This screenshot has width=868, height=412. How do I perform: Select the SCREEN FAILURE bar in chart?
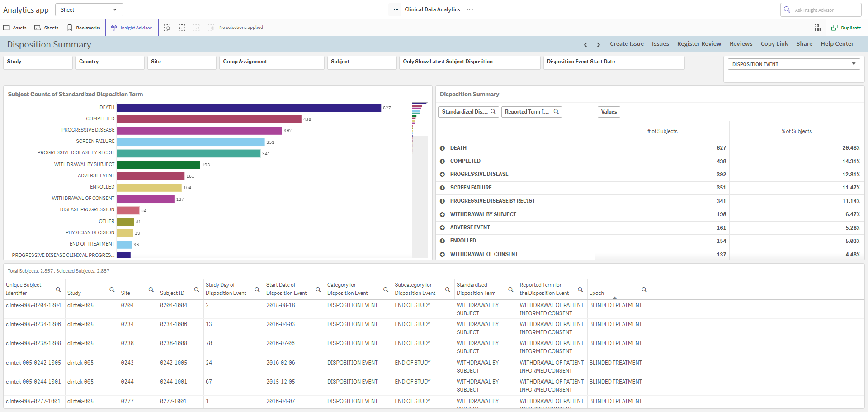coord(190,142)
